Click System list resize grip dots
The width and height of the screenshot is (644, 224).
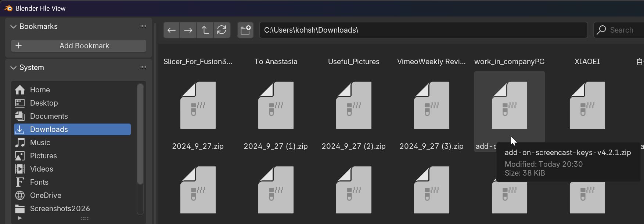pos(85,219)
